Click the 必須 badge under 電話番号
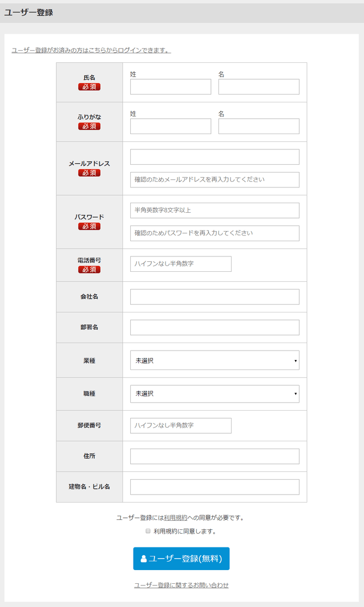Screen dimensions: 364x607 pyautogui.click(x=89, y=269)
